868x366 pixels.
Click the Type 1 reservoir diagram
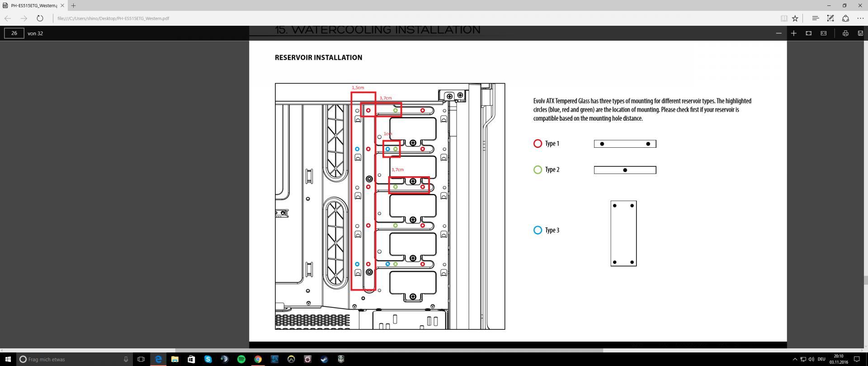point(625,144)
